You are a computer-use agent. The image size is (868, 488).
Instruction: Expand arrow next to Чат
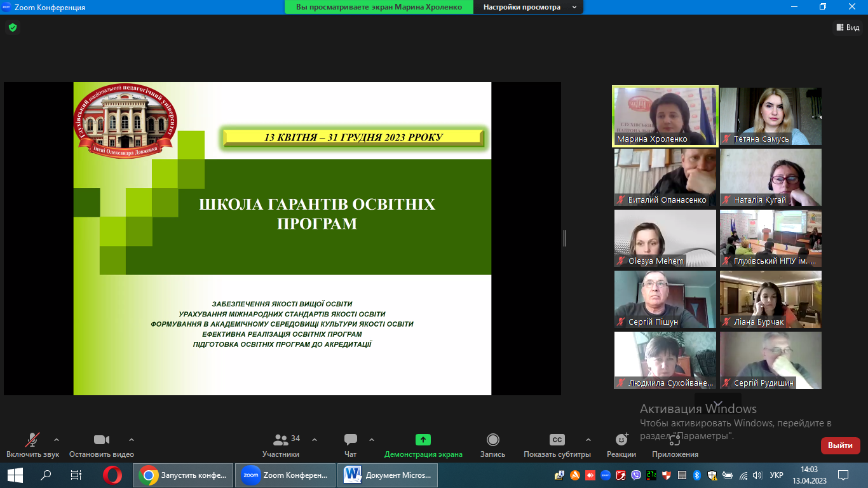point(372,440)
